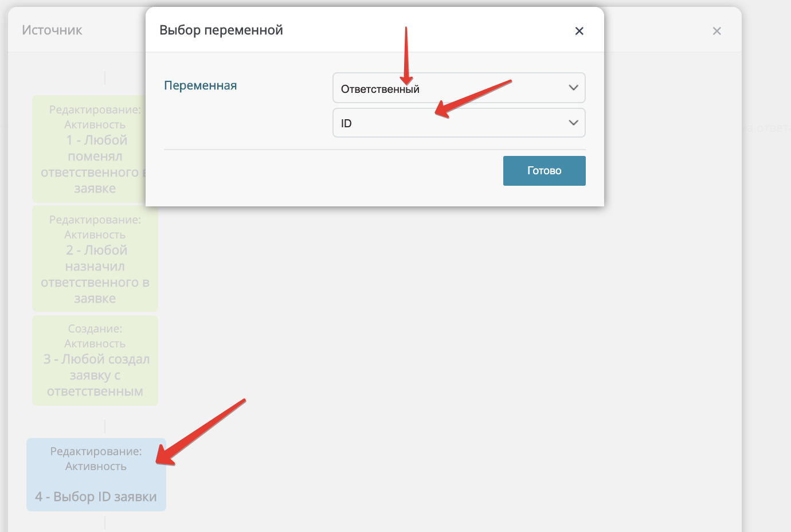The image size is (791, 532).
Task: Select block 1 - Любой поменял ответственного
Action: (89, 149)
